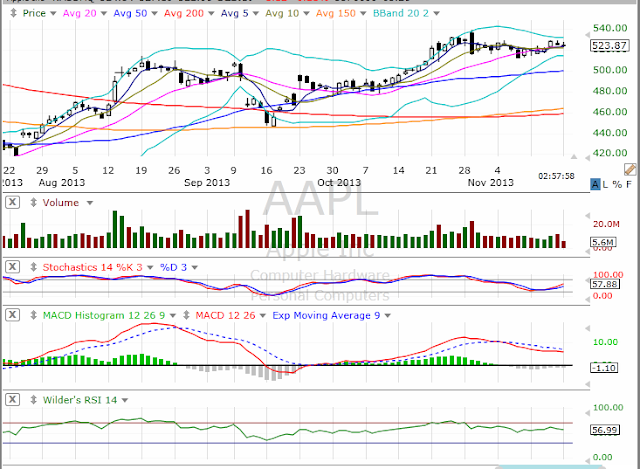Click the move handle before MACD 12 26
The height and width of the screenshot is (469, 640).
(x=187, y=315)
